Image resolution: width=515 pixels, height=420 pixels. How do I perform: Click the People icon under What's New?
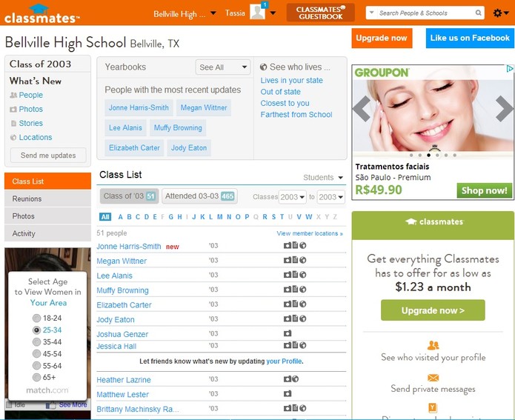coord(13,96)
